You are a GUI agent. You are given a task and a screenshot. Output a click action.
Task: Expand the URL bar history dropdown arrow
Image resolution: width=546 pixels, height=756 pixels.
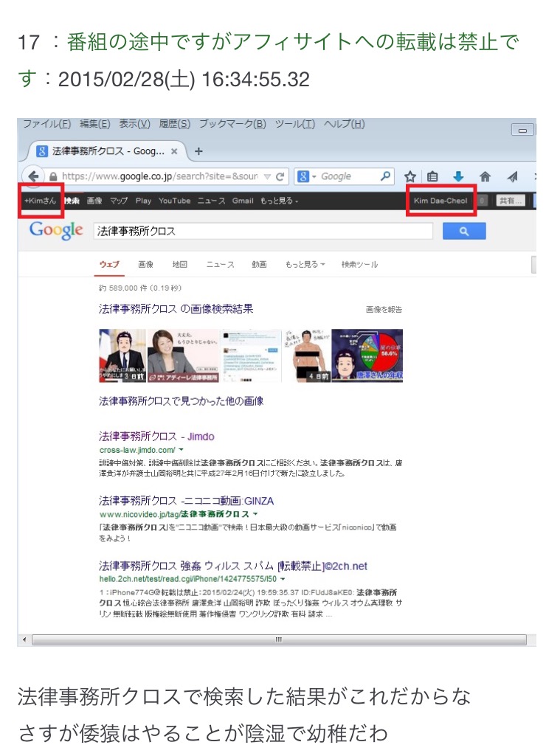click(267, 177)
